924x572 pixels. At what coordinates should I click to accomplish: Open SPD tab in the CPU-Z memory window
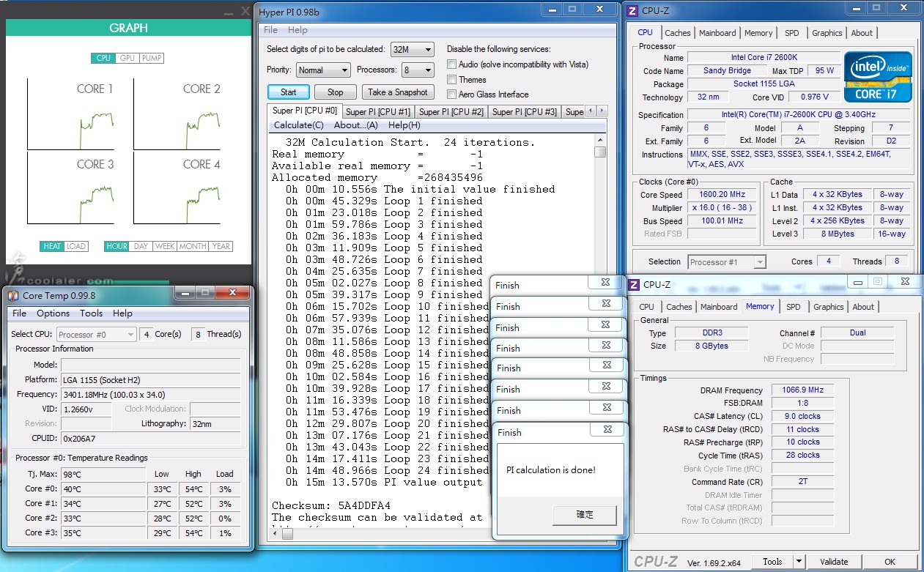pos(794,307)
